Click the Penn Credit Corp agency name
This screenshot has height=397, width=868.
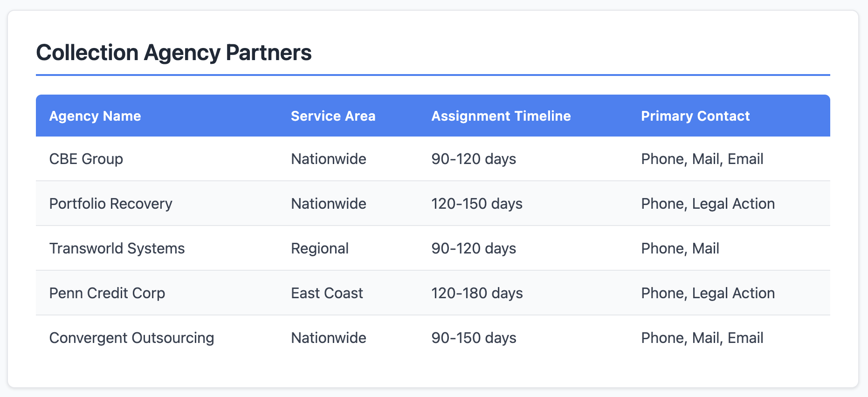tap(107, 293)
